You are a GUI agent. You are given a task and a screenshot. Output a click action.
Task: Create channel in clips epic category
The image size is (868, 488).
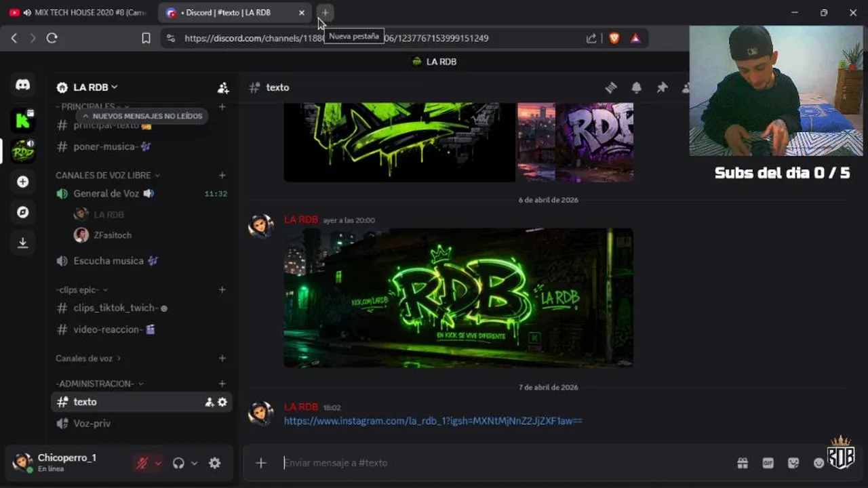click(222, 289)
